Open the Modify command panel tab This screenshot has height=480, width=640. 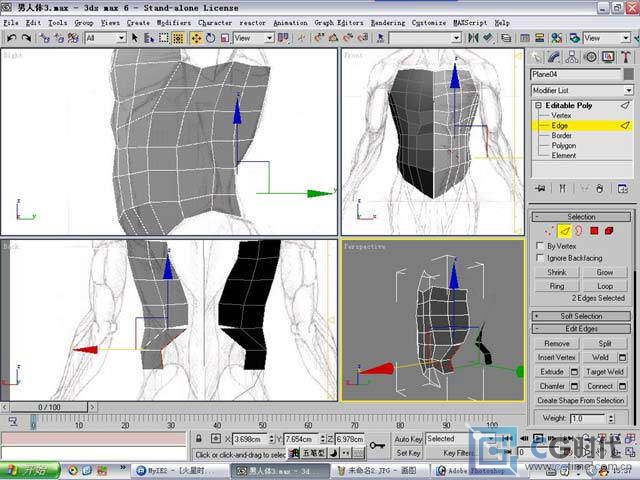coord(554,57)
